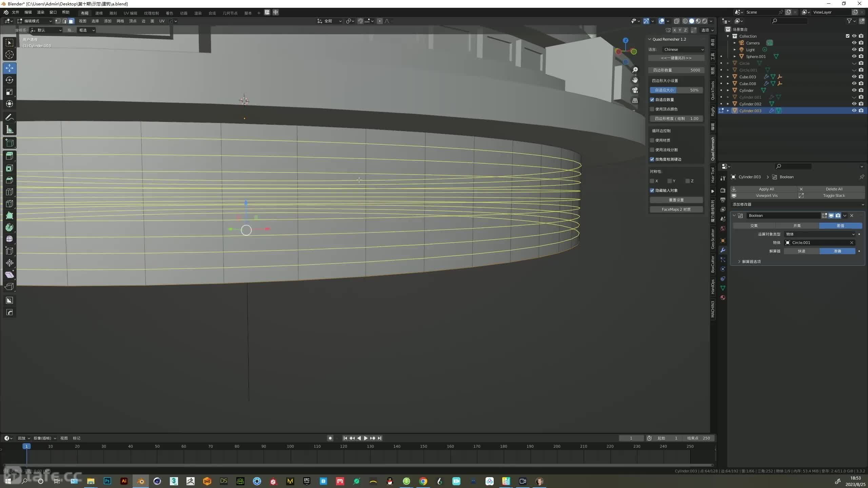
Task: Select the Rotate tool
Action: [9, 80]
